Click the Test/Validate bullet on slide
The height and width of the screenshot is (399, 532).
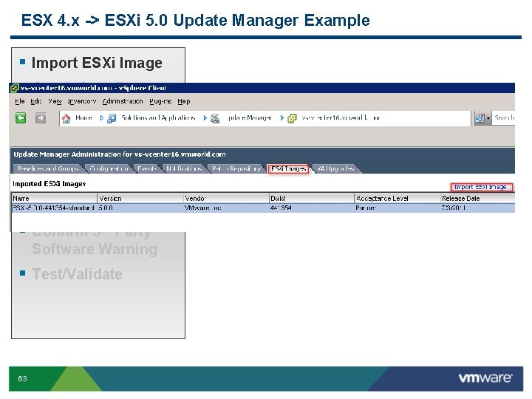click(77, 274)
